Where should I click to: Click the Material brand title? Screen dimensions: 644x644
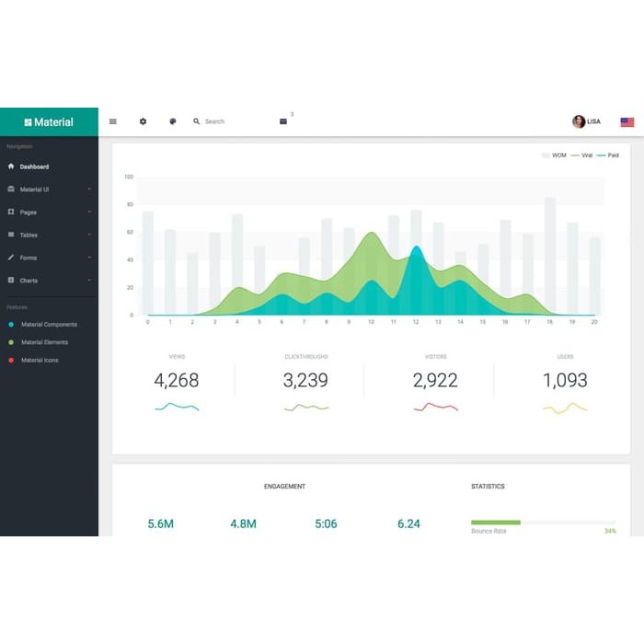coord(53,122)
